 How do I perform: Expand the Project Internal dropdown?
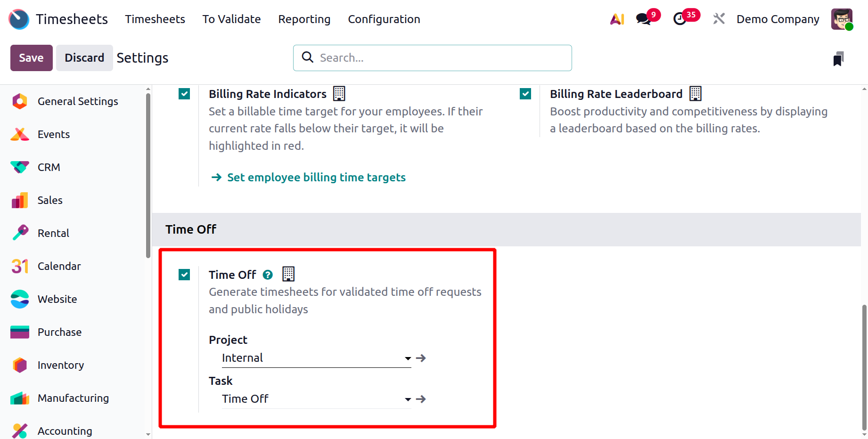tap(408, 358)
